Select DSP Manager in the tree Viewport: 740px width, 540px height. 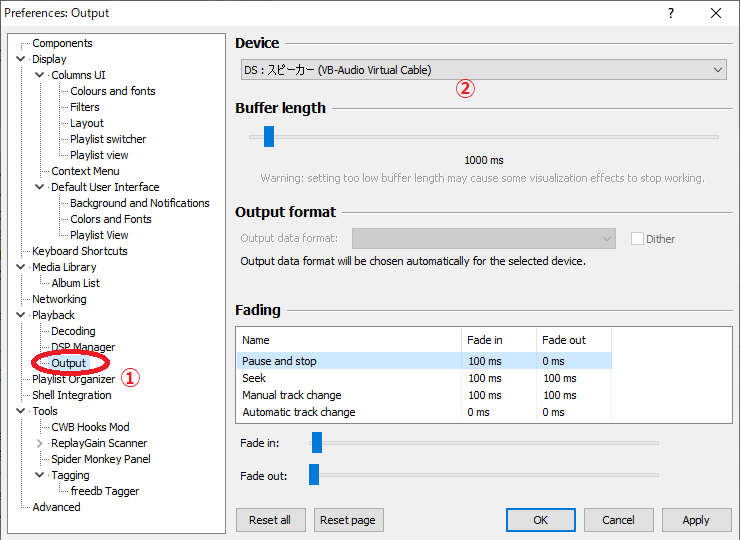[83, 347]
